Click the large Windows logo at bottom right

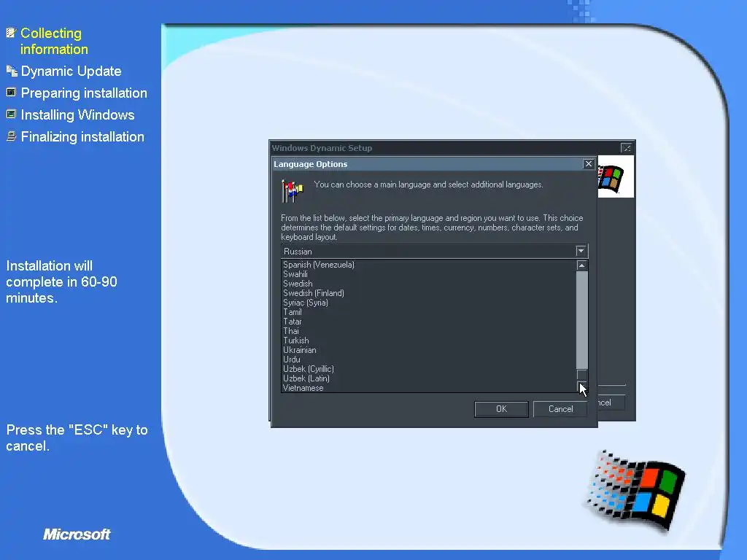pos(636,491)
